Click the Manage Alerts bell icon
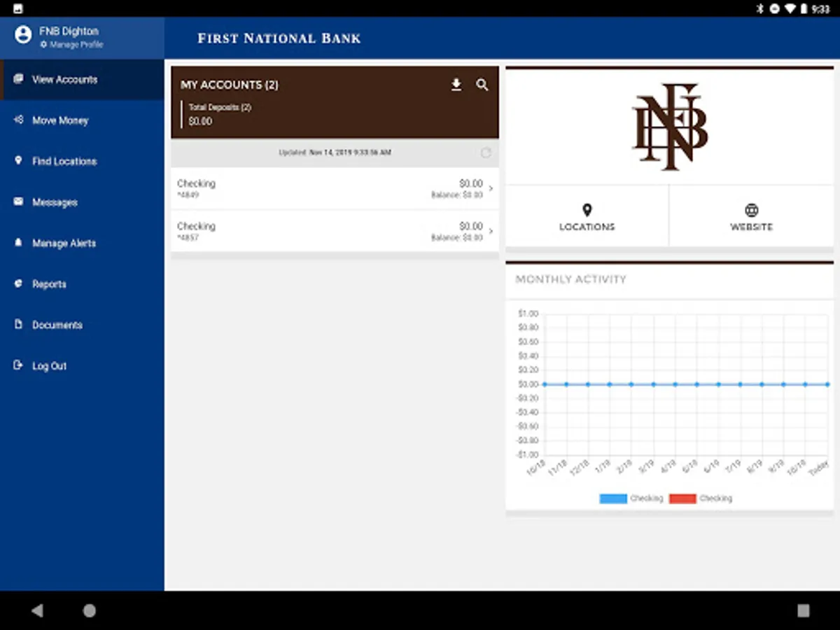This screenshot has width=840, height=630. pyautogui.click(x=18, y=242)
